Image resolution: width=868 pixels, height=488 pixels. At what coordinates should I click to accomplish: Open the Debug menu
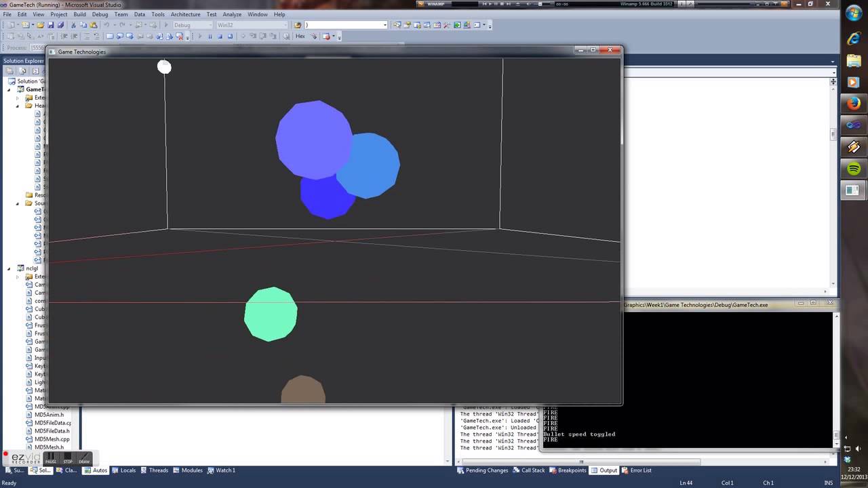coord(100,14)
